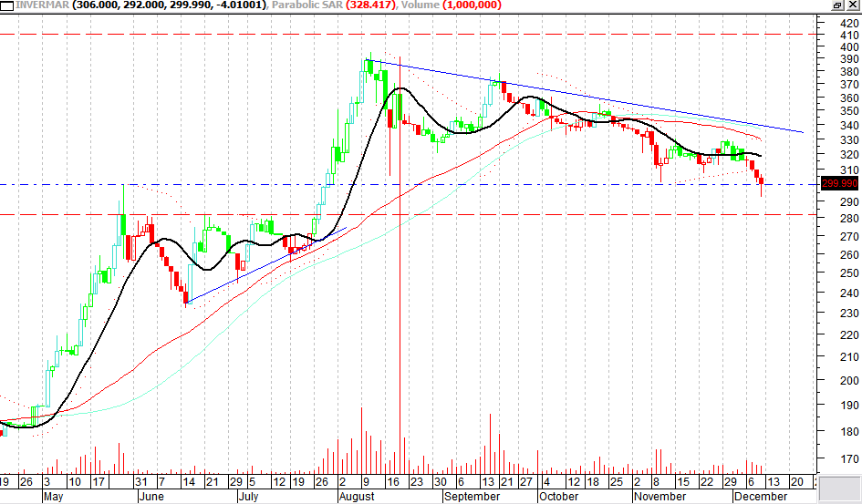The image size is (862, 504).
Task: Click the May month label
Action: point(53,497)
